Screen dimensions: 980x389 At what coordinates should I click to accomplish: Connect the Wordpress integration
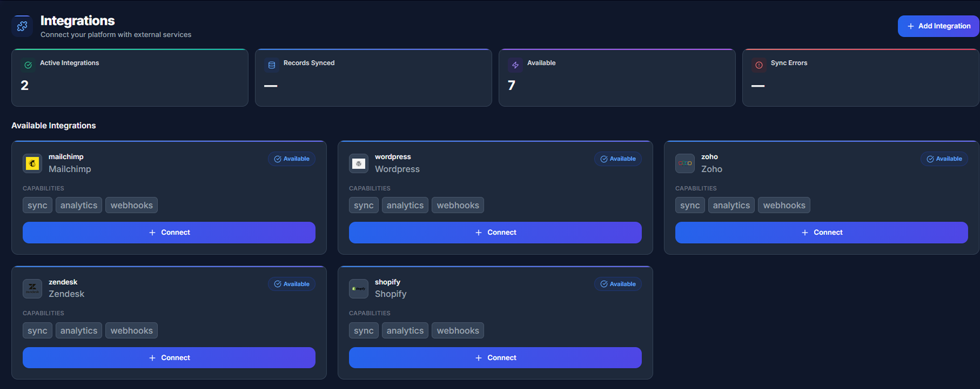pos(495,232)
